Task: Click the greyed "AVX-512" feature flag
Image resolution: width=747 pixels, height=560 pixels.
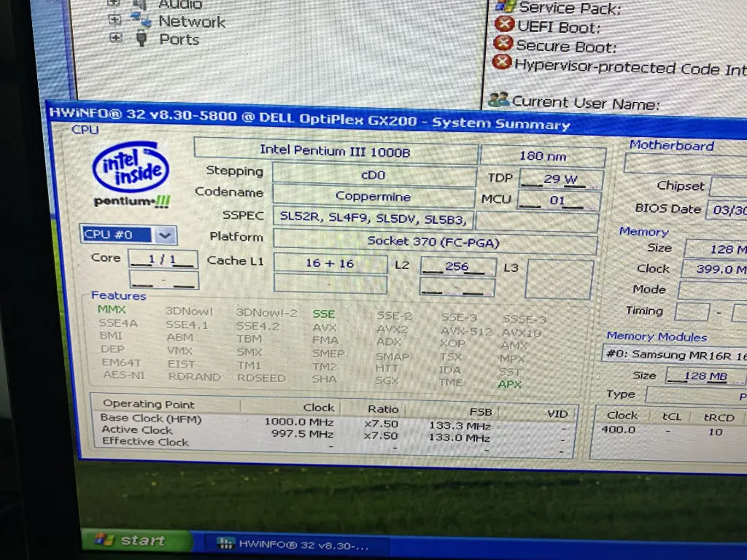Action: [466, 332]
